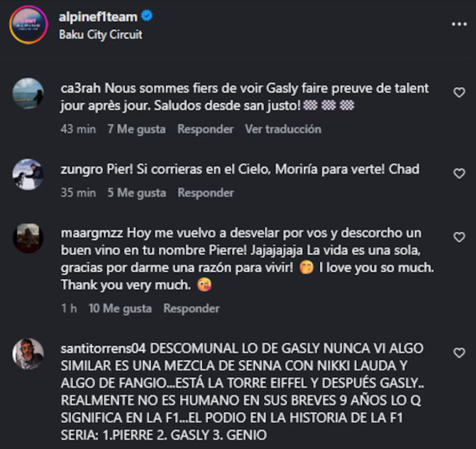The width and height of the screenshot is (476, 449).
Task: Like zungro's comment with the heart
Action: [x=459, y=174]
